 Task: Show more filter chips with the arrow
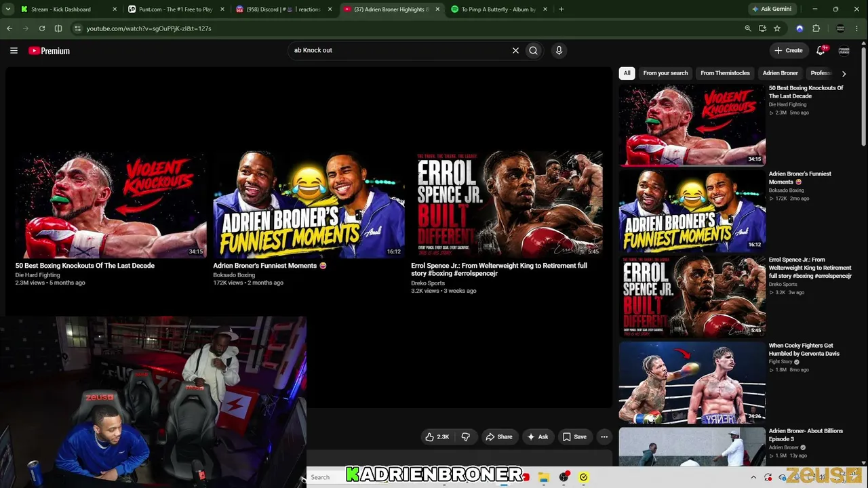[844, 73]
